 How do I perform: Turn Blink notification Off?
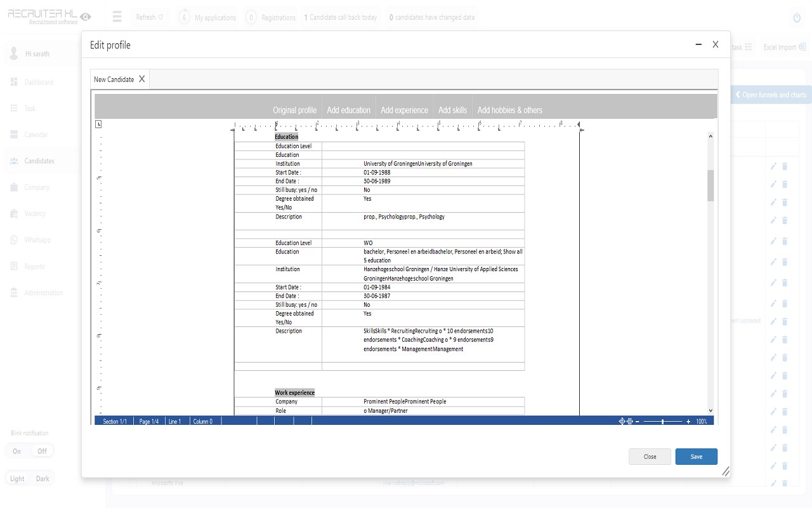(42, 451)
